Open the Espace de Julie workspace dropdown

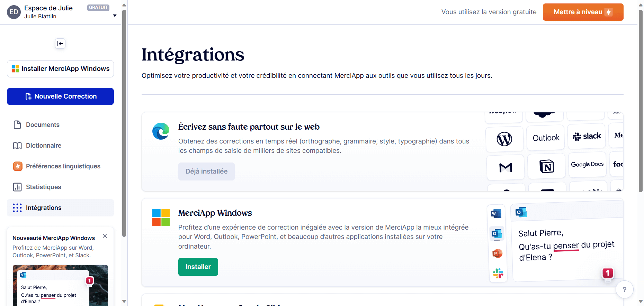click(x=114, y=15)
